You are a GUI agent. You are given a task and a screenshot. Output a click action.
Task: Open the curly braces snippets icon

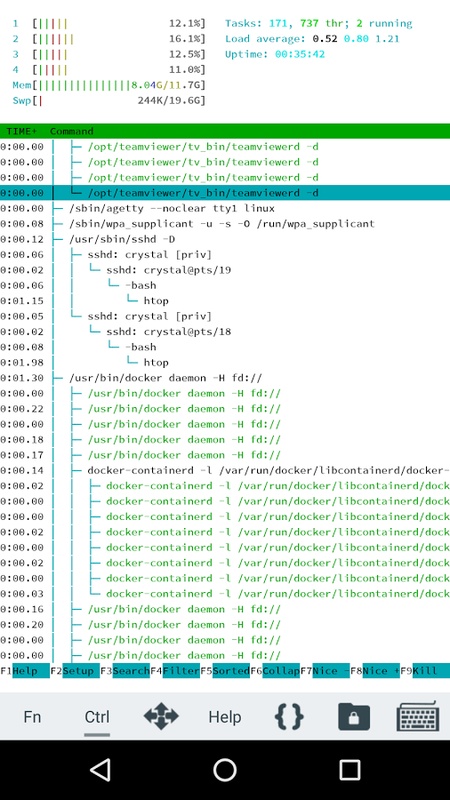(289, 716)
